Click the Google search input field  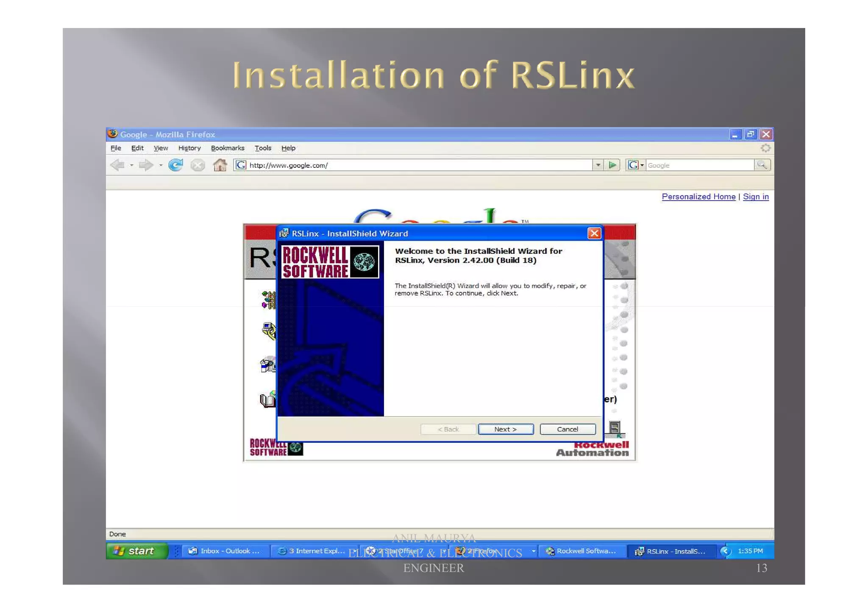tap(699, 166)
